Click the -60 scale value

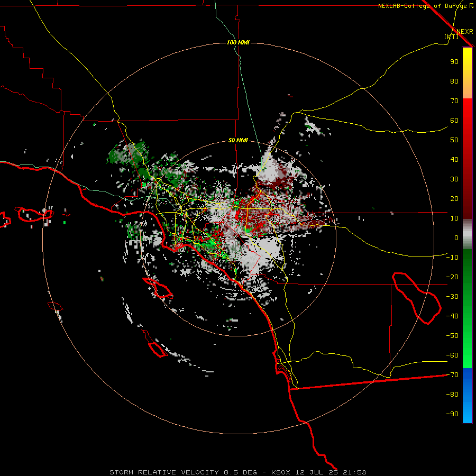pos(452,355)
